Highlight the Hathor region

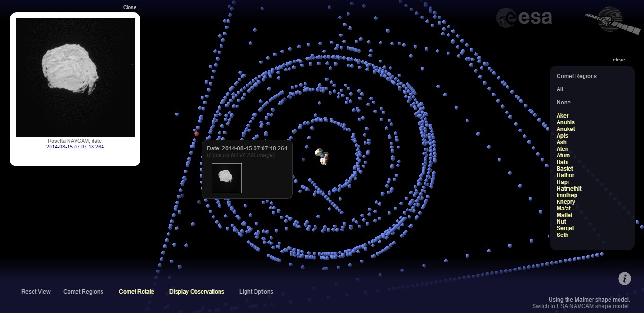[x=565, y=175]
